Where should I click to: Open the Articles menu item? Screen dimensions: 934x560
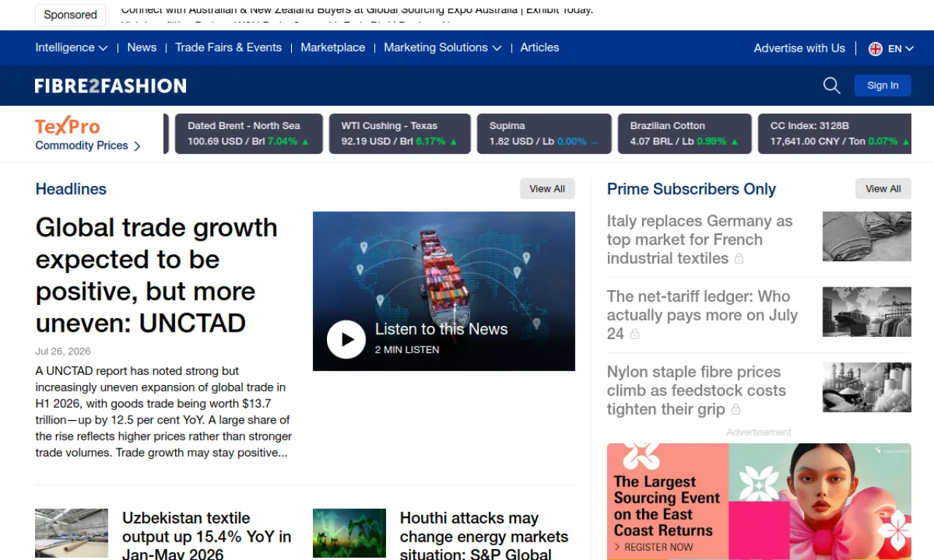pyautogui.click(x=540, y=47)
